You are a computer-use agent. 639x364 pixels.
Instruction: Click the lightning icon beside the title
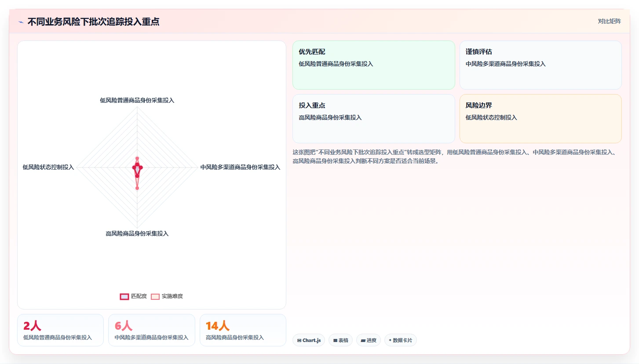(x=21, y=22)
